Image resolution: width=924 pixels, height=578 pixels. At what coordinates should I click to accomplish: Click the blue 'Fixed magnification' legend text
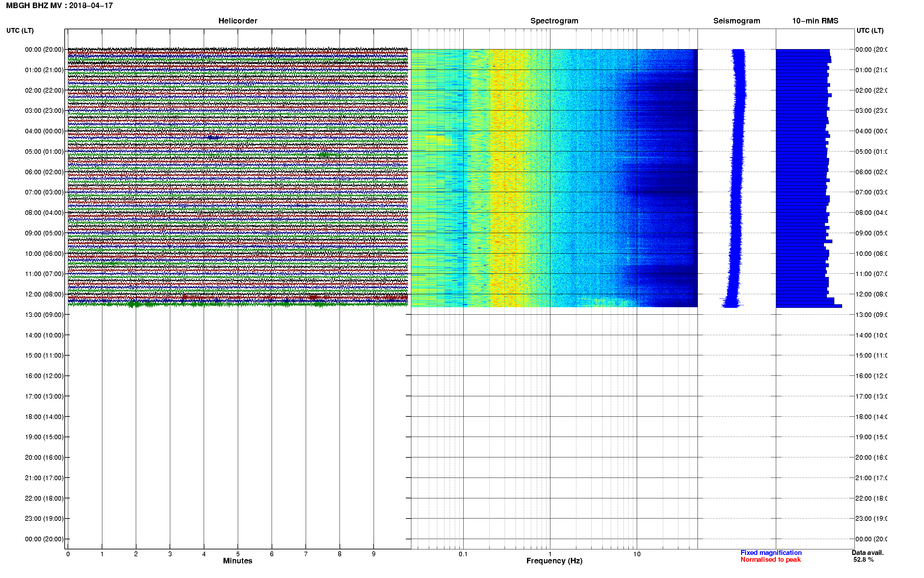coord(771,553)
